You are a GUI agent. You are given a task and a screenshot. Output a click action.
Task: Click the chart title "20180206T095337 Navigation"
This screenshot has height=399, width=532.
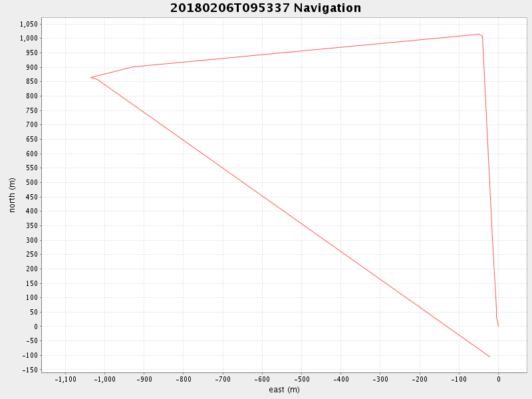coord(265,8)
